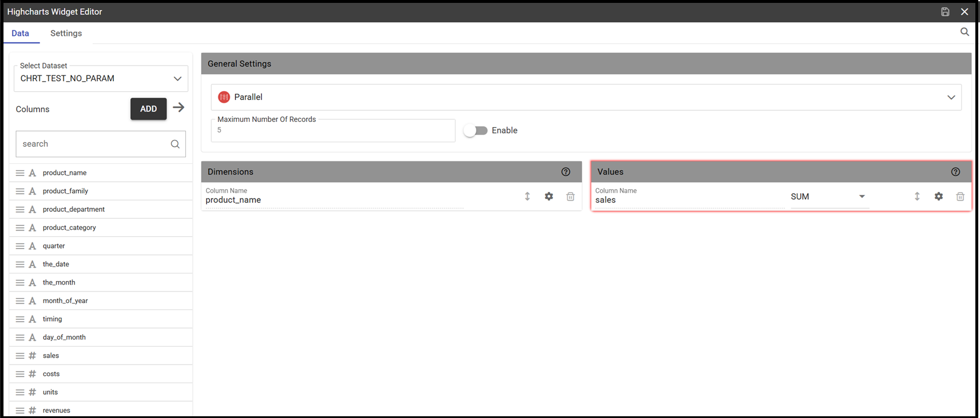Image resolution: width=980 pixels, height=418 pixels.
Task: Select the sales column in the list
Action: coord(101,356)
